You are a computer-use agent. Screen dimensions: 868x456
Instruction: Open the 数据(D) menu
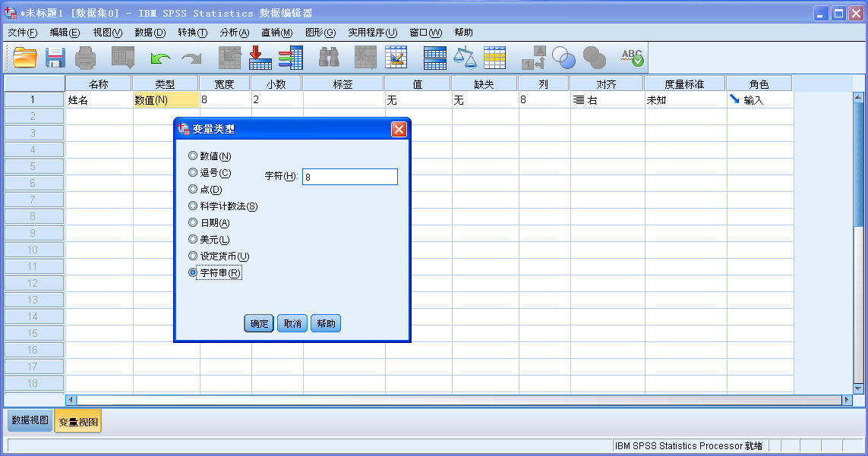[150, 33]
